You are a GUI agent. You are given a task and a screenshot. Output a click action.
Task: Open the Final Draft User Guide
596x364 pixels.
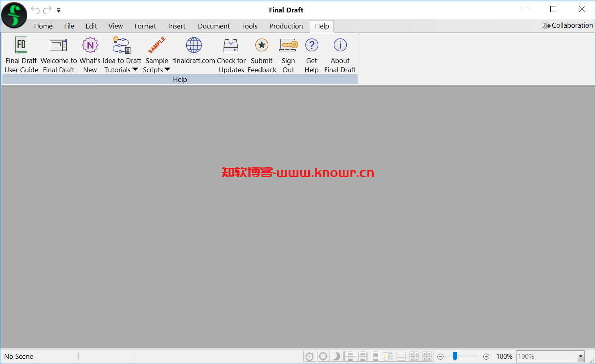21,55
